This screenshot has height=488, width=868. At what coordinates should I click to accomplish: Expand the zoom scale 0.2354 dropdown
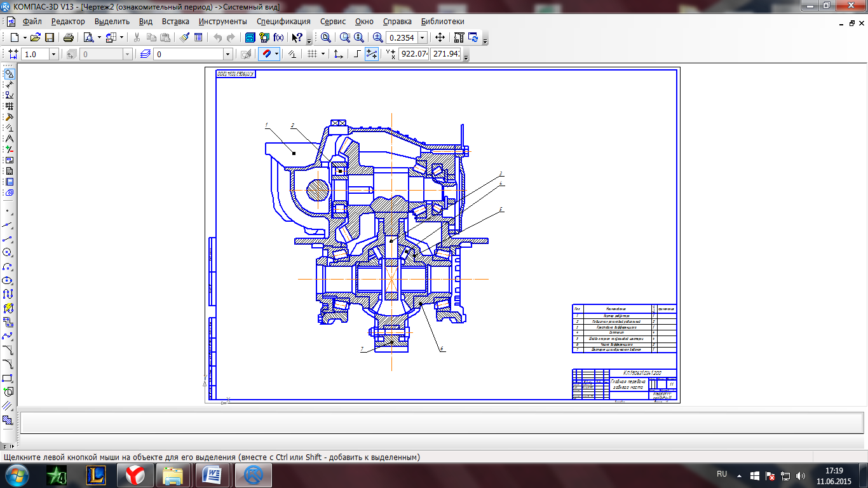coord(422,38)
